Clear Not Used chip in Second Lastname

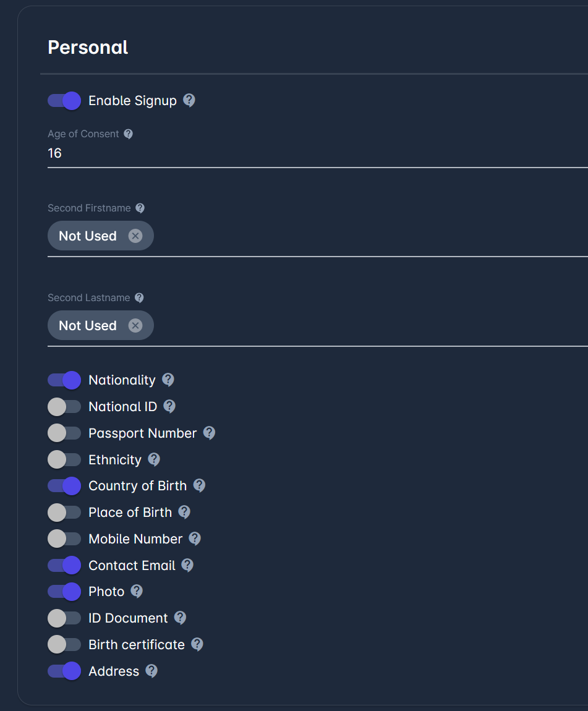pyautogui.click(x=135, y=325)
